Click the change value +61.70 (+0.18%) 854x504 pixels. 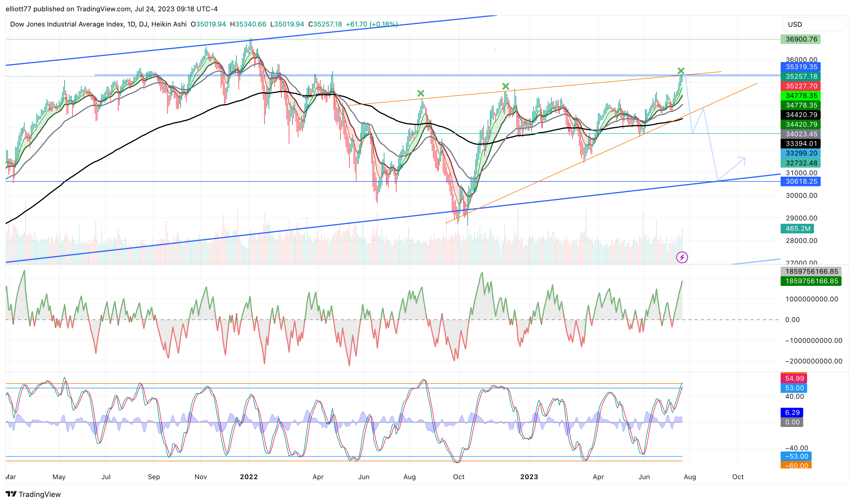click(x=371, y=24)
